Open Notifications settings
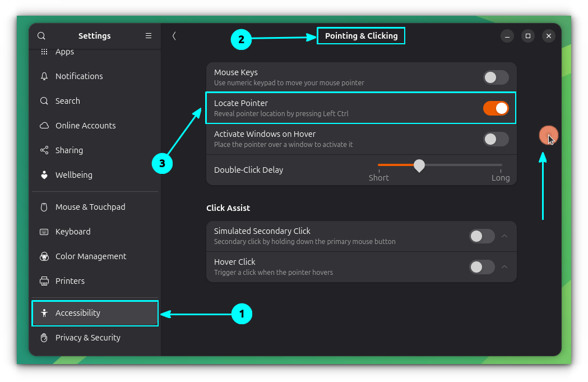 coord(79,76)
